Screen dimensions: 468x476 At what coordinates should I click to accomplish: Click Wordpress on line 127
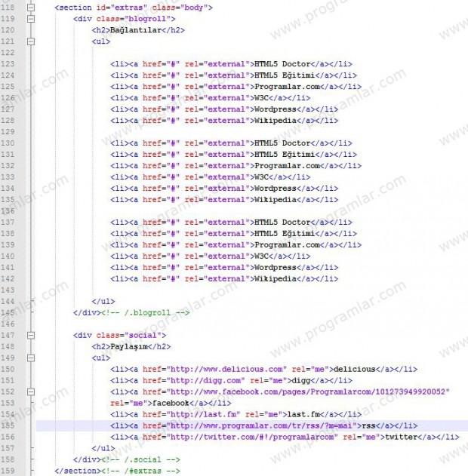click(276, 109)
